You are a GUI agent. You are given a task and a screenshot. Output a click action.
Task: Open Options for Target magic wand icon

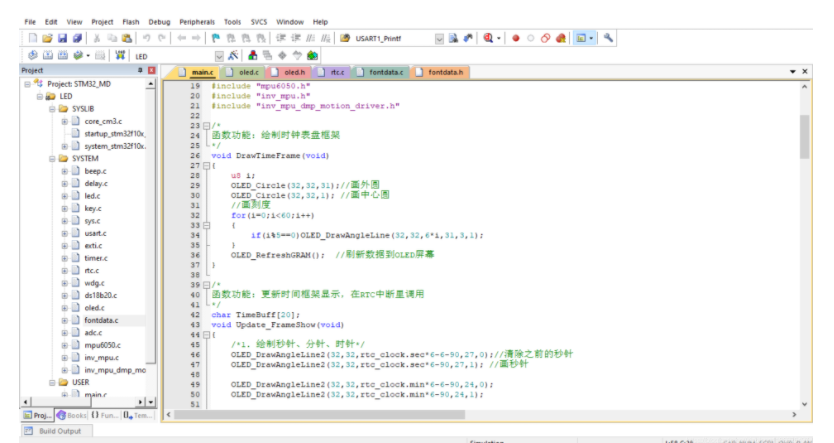(233, 55)
